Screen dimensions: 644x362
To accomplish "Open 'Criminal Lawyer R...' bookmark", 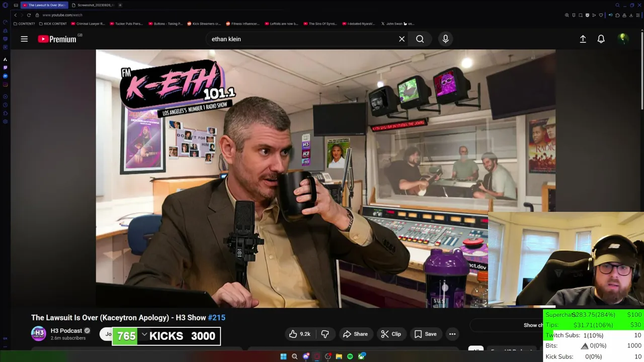I will pos(88,24).
